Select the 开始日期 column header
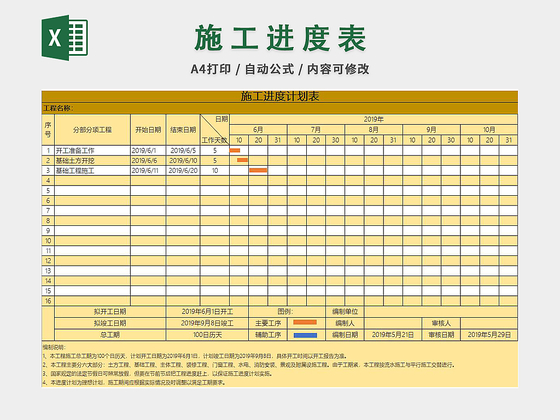Screen dimensions: 560x420 (x=148, y=130)
